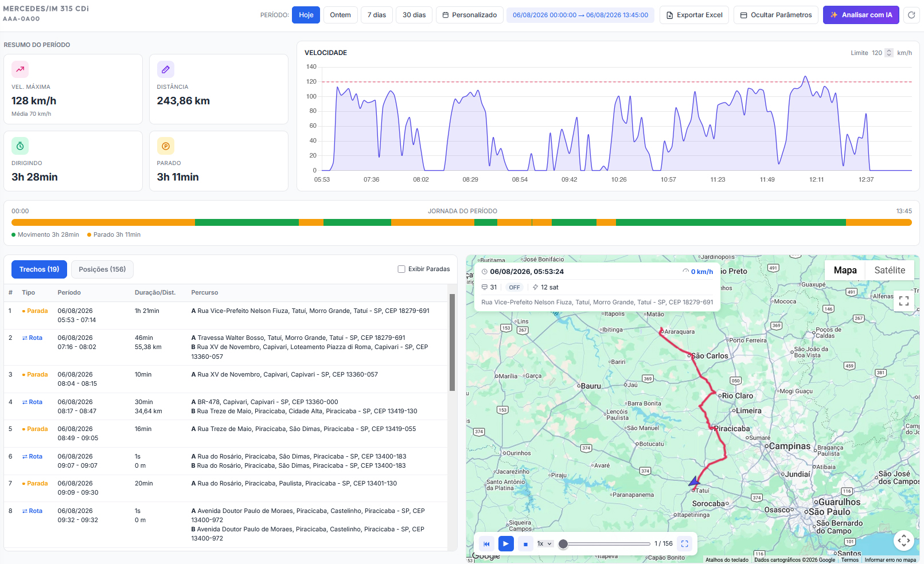Click the selected date range field
924x564 pixels.
point(580,15)
